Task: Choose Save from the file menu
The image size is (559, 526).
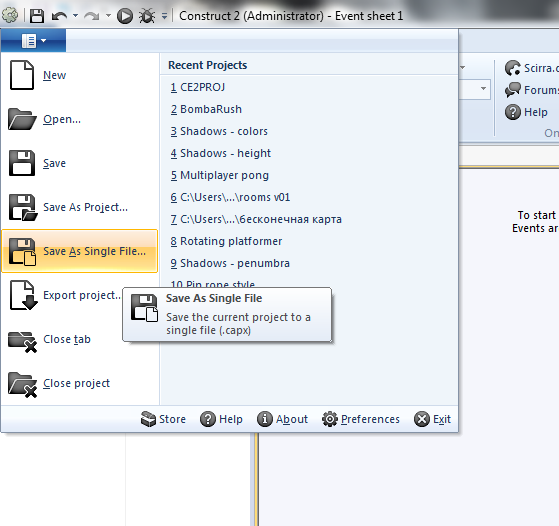Action: point(54,163)
